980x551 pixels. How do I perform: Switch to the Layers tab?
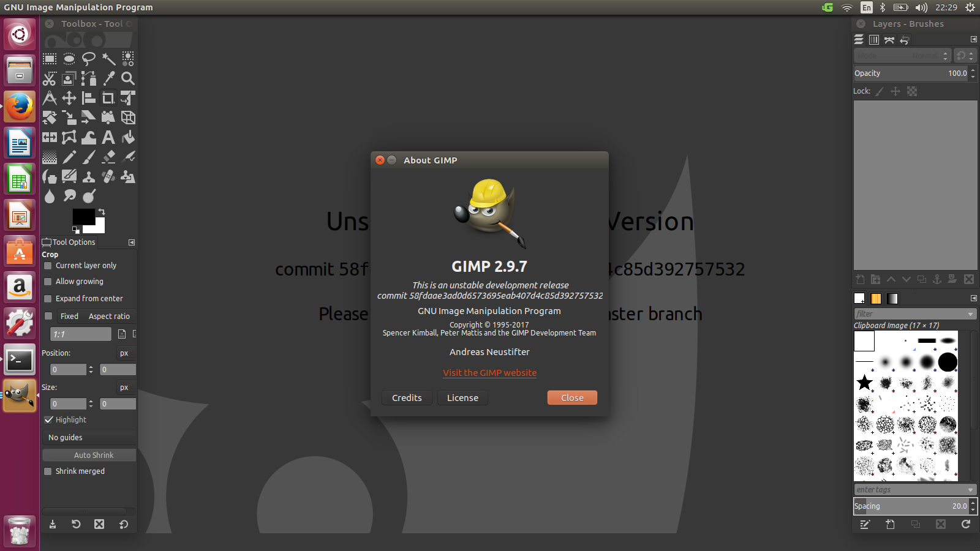pos(859,40)
